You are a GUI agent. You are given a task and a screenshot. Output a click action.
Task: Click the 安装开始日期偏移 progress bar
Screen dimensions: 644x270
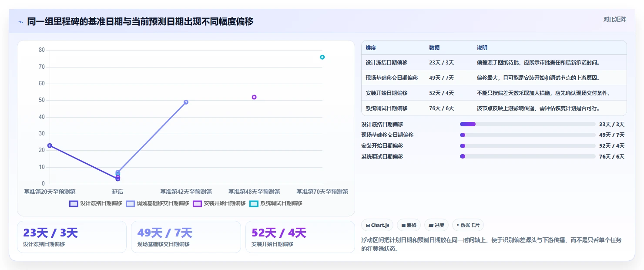click(x=528, y=145)
